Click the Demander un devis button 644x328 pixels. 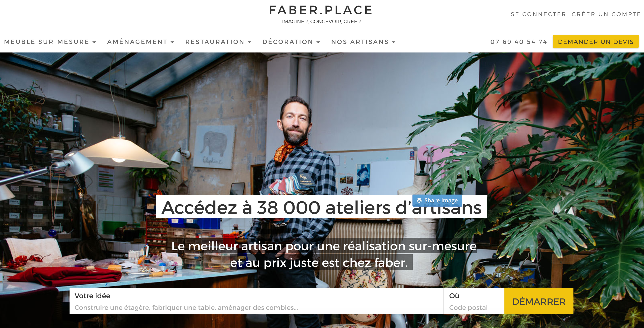pos(596,42)
